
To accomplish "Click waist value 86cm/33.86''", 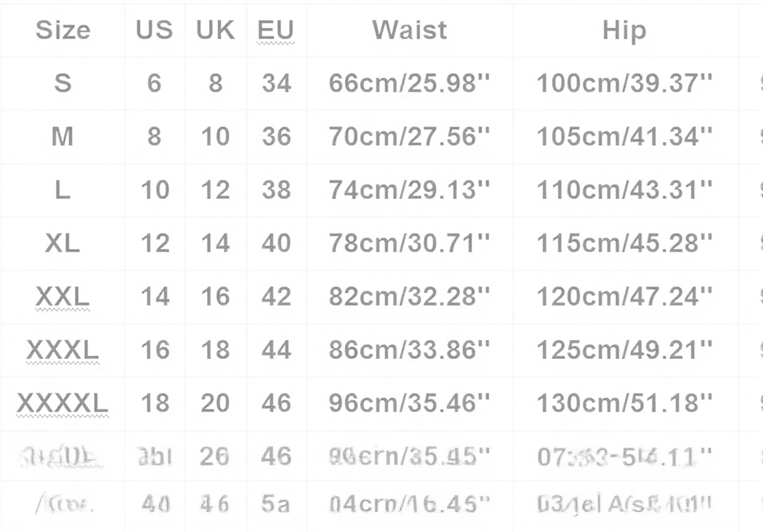I will [409, 349].
